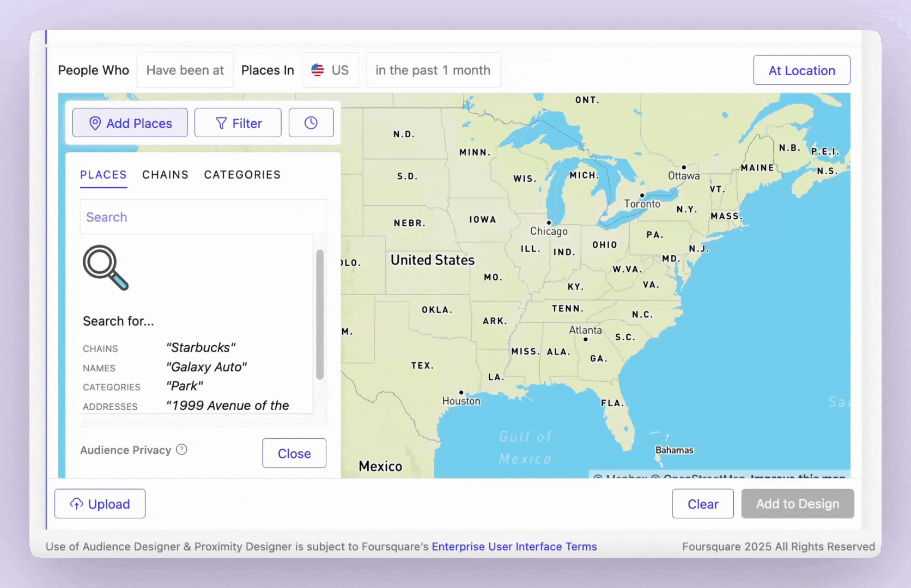Click the Audience Privacy label
Image resolution: width=911 pixels, height=588 pixels.
click(126, 450)
